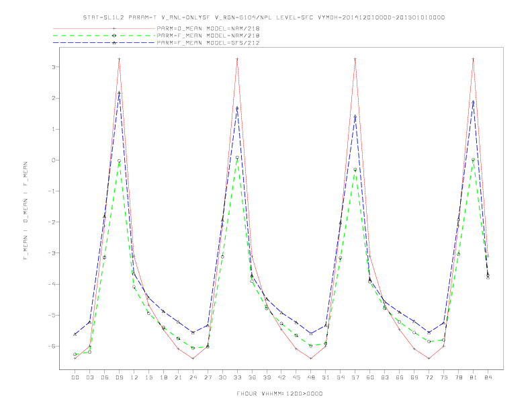This screenshot has width=532, height=411.
Task: Click the chart title starting with STAT=SL1L2
Action: (263, 17)
